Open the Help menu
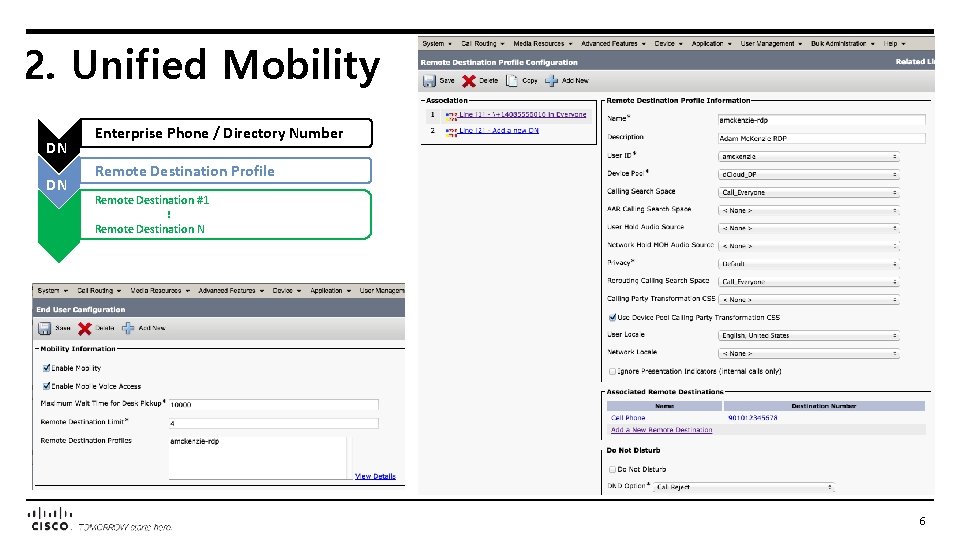960x540 pixels. tap(894, 44)
